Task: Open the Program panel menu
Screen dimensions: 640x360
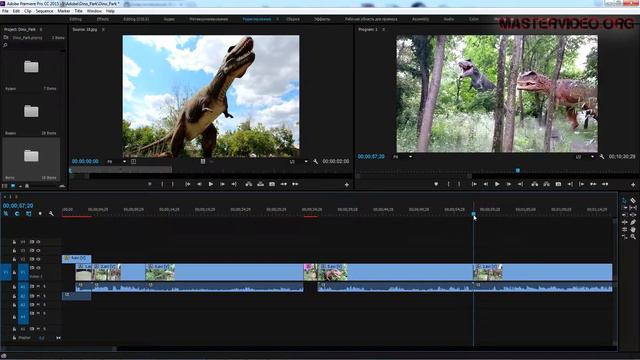Action: tap(384, 29)
